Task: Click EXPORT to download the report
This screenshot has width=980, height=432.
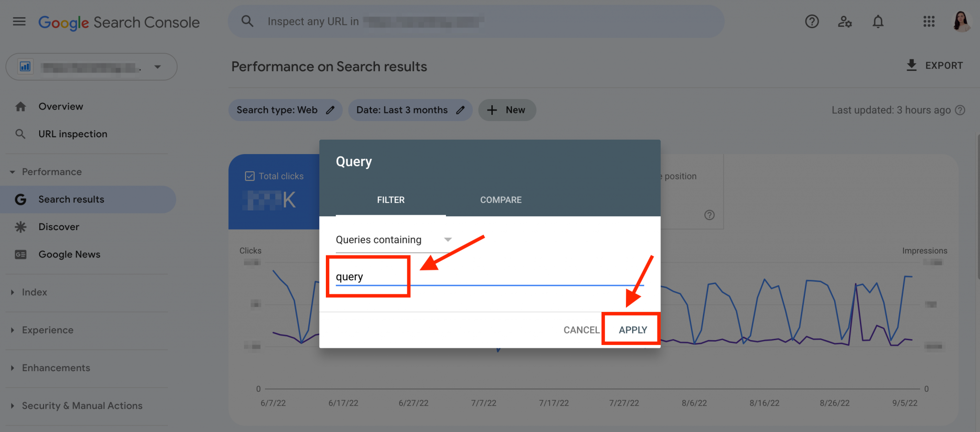Action: click(934, 65)
